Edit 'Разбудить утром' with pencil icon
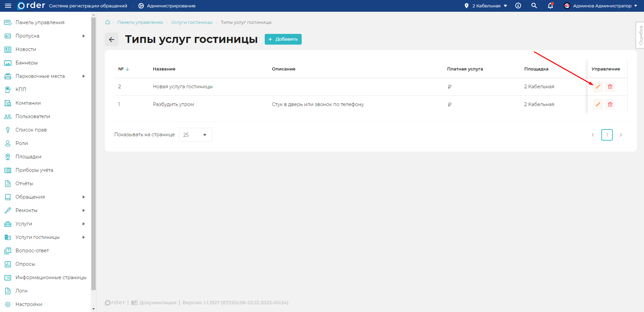Viewport: 644px width, 312px height. tap(598, 104)
